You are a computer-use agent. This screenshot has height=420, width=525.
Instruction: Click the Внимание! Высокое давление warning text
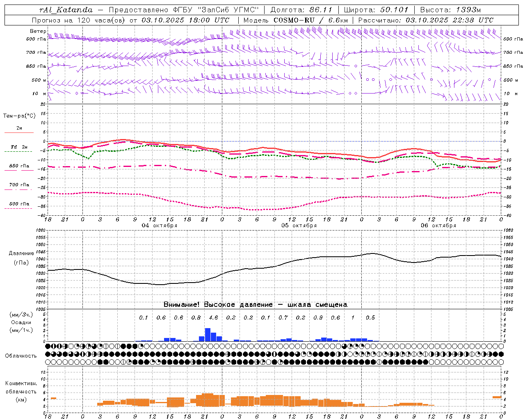256,305
